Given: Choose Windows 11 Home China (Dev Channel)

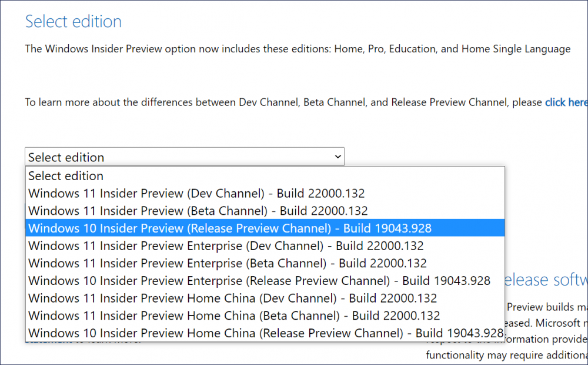Looking at the screenshot, I should coord(265,298).
